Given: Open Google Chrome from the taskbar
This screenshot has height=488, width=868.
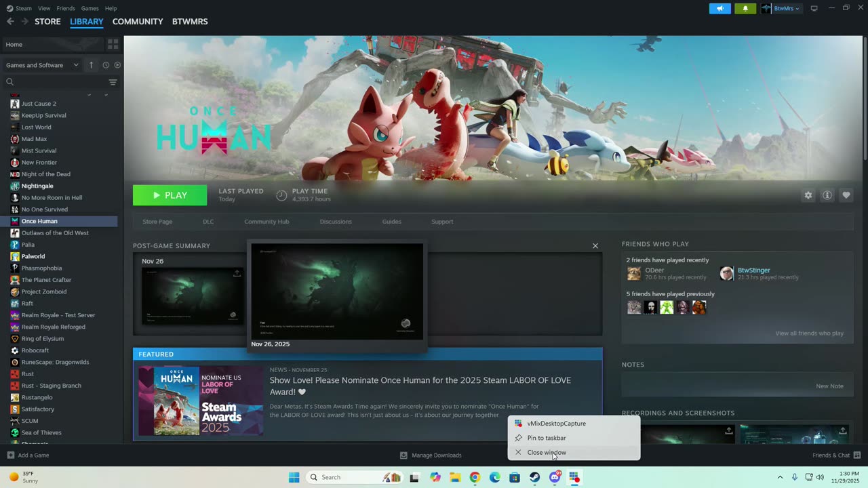Looking at the screenshot, I should coord(475,477).
